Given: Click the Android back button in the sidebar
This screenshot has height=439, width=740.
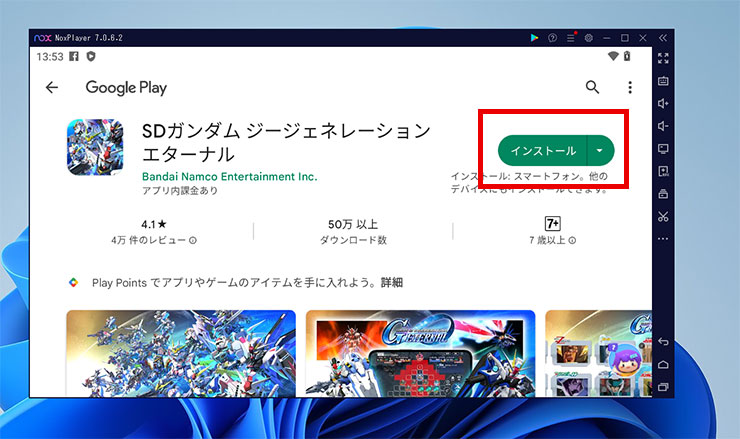Looking at the screenshot, I should click(663, 342).
